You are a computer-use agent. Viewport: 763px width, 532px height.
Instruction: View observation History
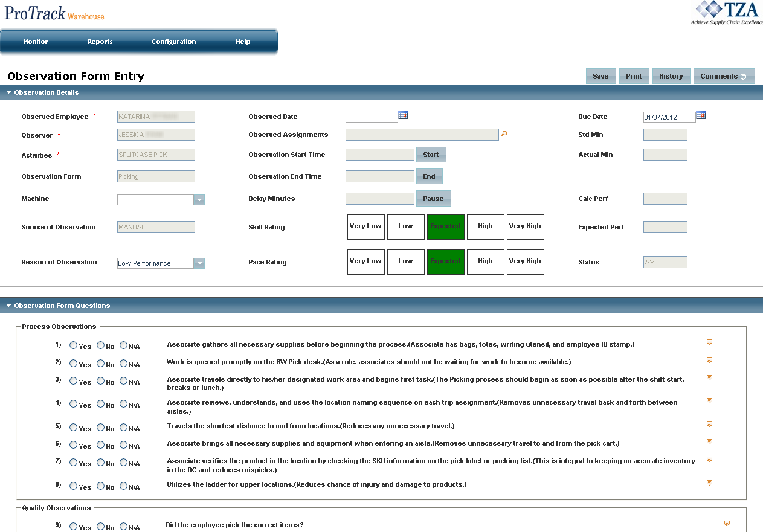(671, 76)
